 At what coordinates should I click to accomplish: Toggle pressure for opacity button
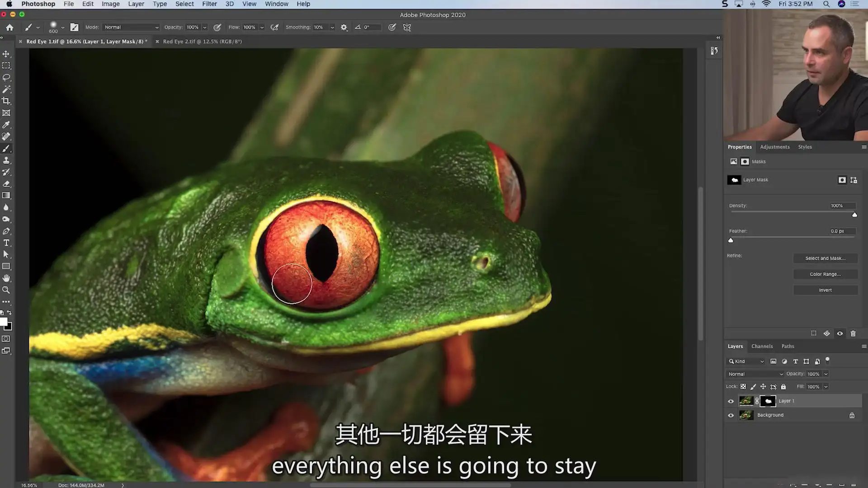tap(217, 27)
